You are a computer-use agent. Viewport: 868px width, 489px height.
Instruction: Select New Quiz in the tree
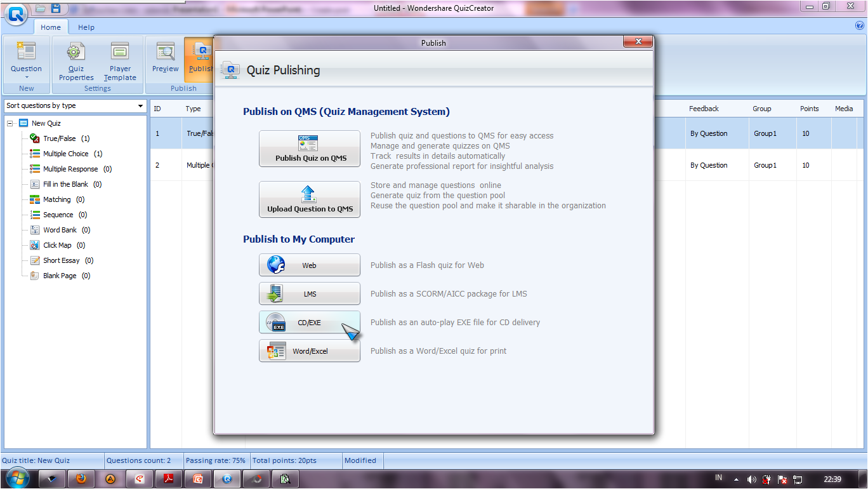pos(46,123)
